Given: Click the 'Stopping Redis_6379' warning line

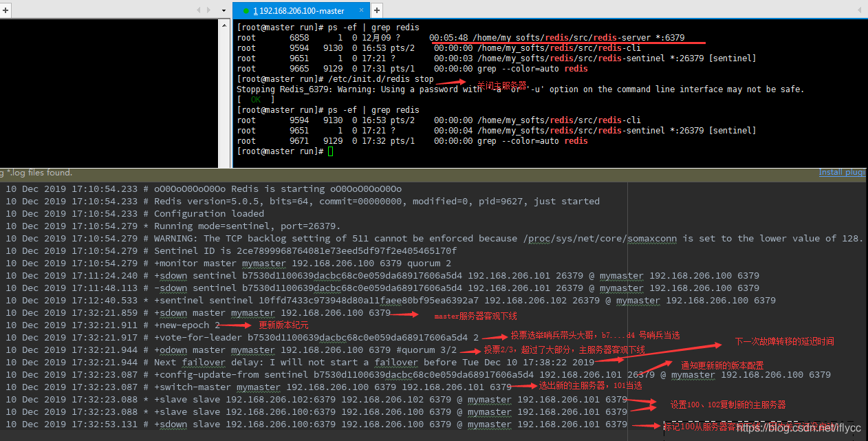Looking at the screenshot, I should tap(520, 89).
